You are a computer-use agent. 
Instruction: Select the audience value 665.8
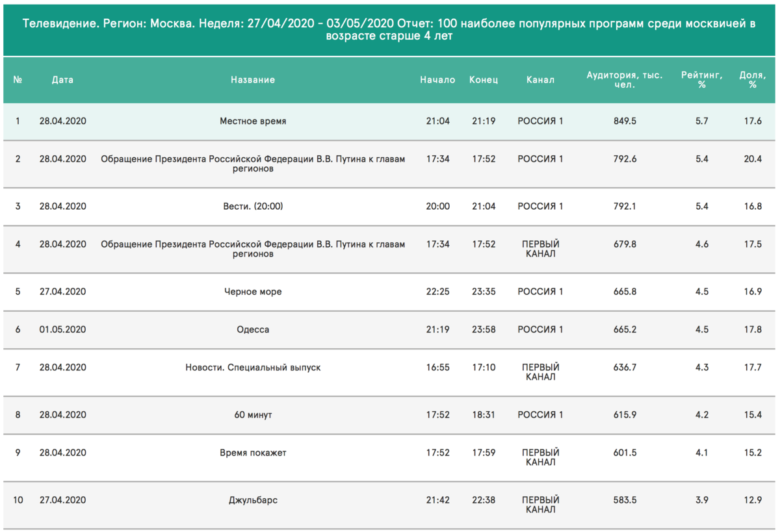(625, 292)
